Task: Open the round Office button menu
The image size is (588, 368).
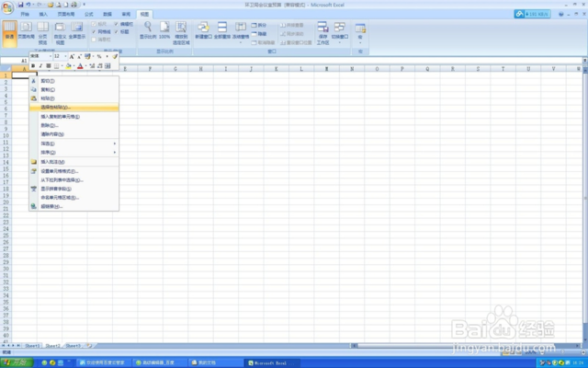Action: coord(7,7)
